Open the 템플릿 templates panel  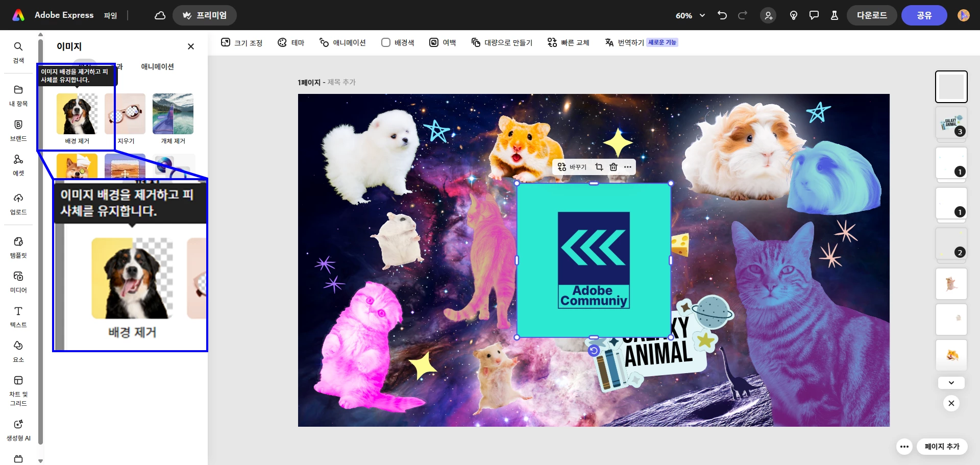pos(18,247)
